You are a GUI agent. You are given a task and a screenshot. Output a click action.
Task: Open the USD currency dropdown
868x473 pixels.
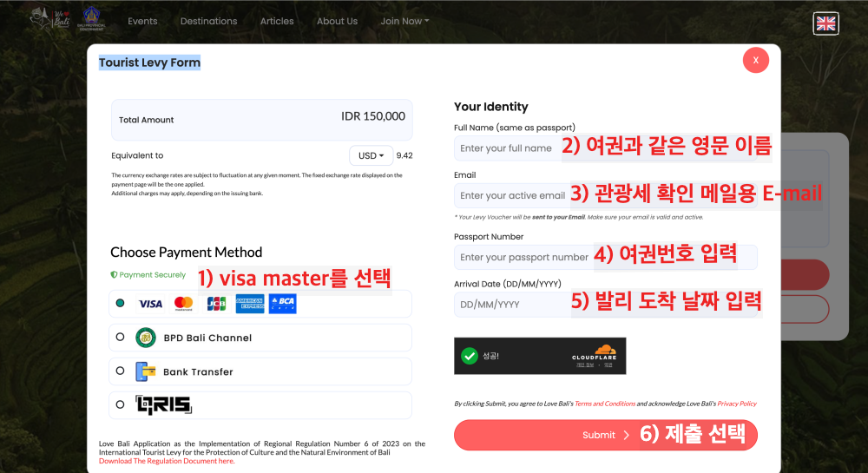pos(370,155)
